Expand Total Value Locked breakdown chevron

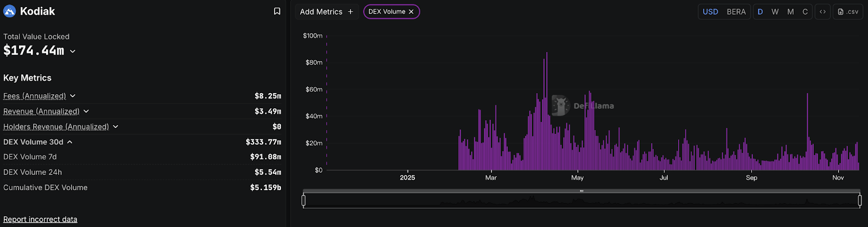coord(73,51)
